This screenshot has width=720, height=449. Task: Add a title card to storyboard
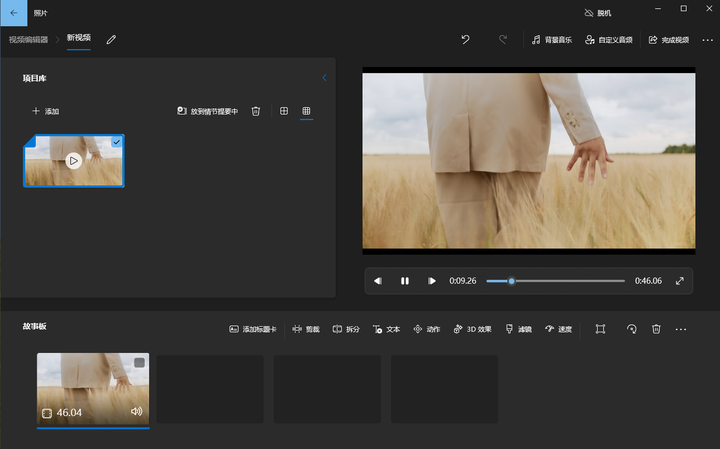coord(253,329)
